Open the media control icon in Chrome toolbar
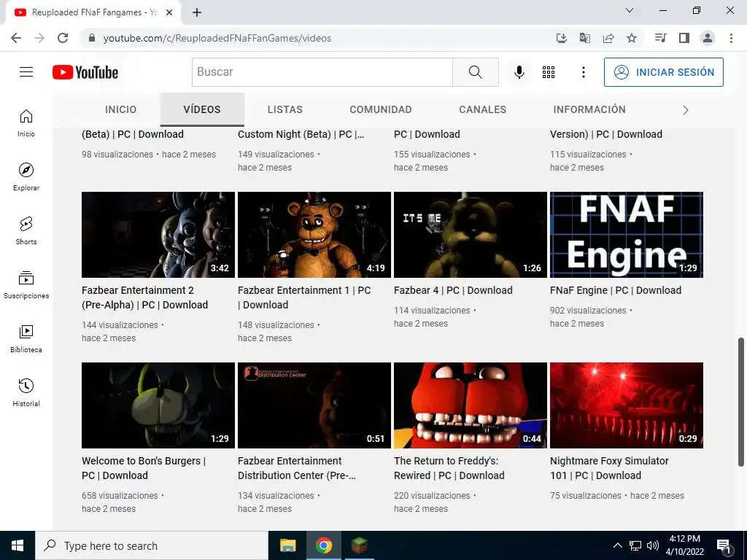This screenshot has height=560, width=747. pyautogui.click(x=661, y=38)
